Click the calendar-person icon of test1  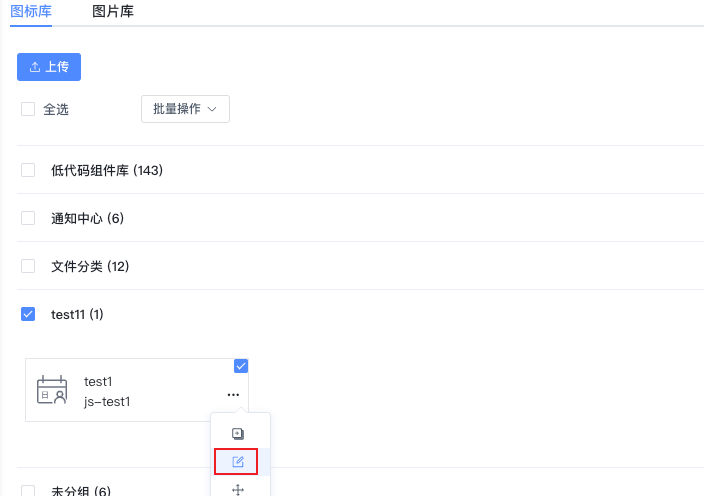point(52,390)
